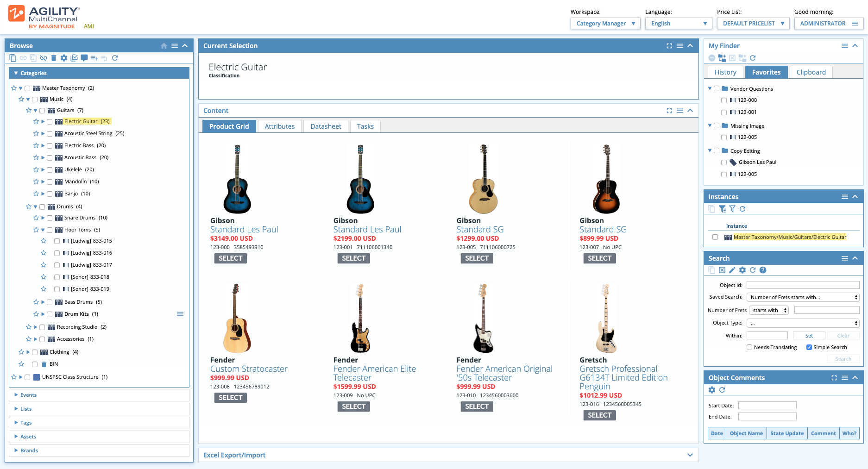Check the Needs Translating checkbox
Image resolution: width=868 pixels, height=469 pixels.
click(x=749, y=347)
